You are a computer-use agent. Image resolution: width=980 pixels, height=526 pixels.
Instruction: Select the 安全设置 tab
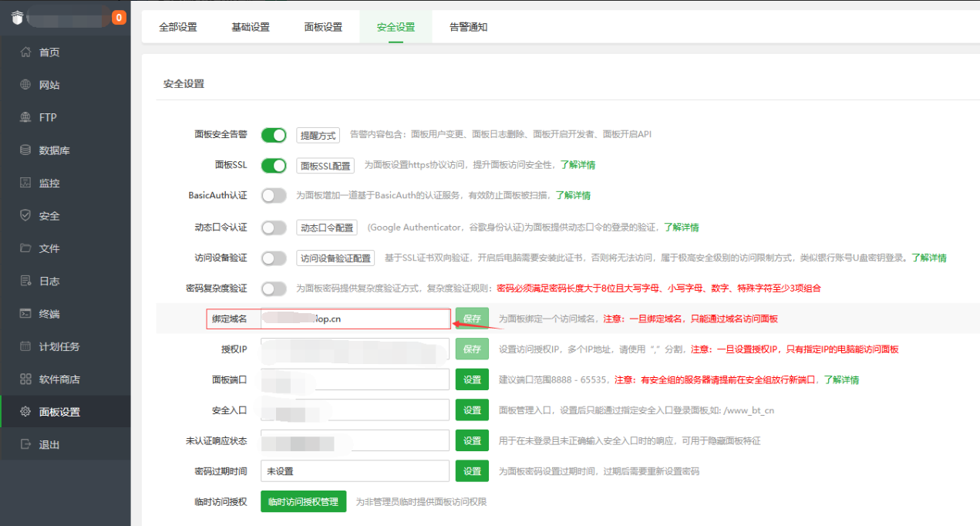[x=396, y=27]
